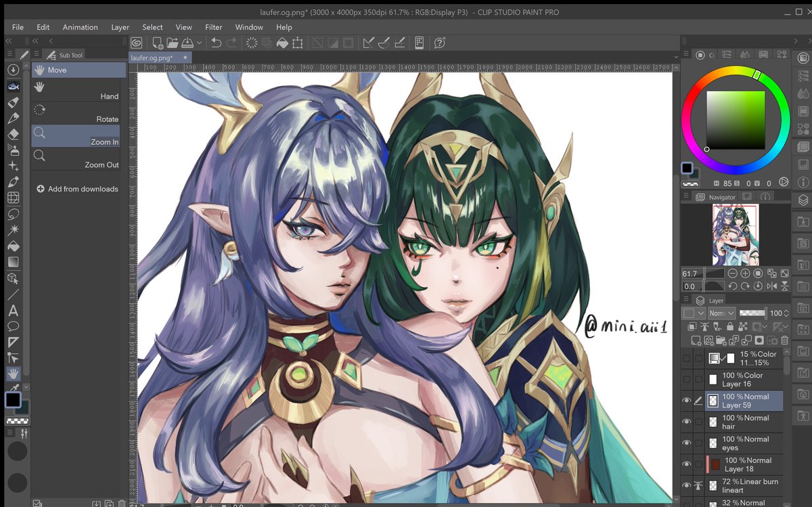Open the Layer palette menu

coord(686,300)
